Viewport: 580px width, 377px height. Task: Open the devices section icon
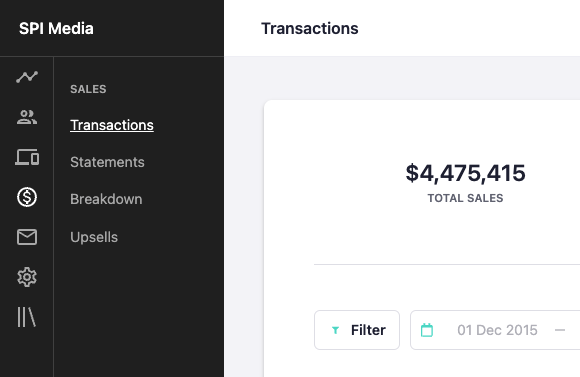(x=27, y=157)
